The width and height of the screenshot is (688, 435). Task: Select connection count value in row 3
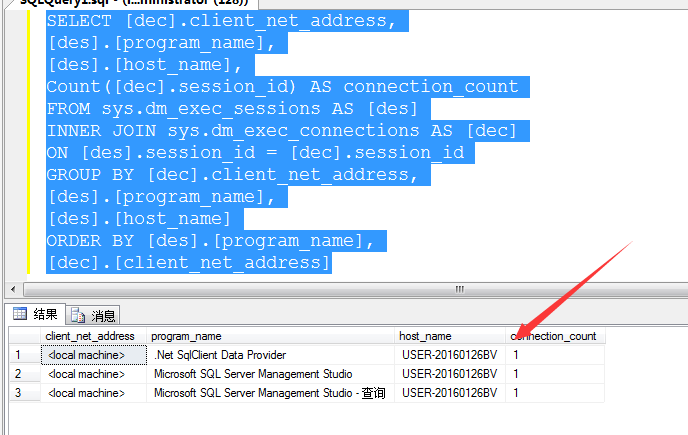[x=555, y=393]
